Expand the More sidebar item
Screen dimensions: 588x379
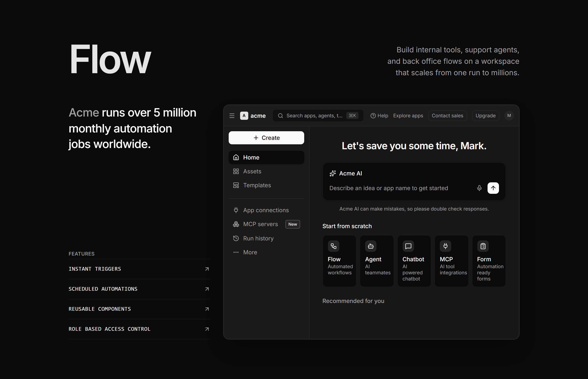click(266, 252)
